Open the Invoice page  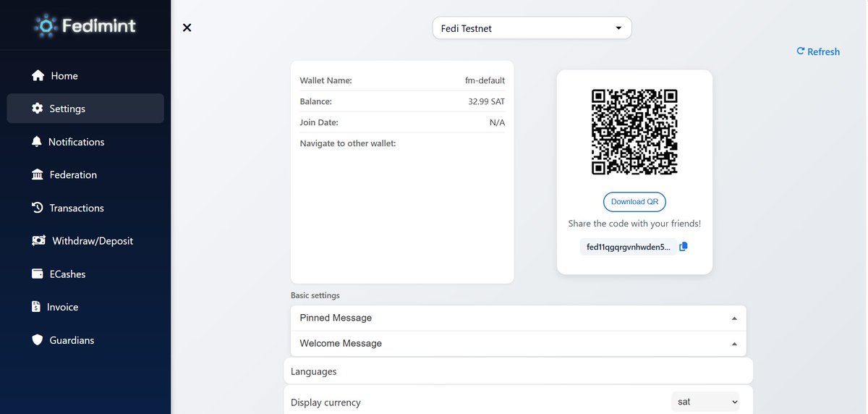coord(85,307)
